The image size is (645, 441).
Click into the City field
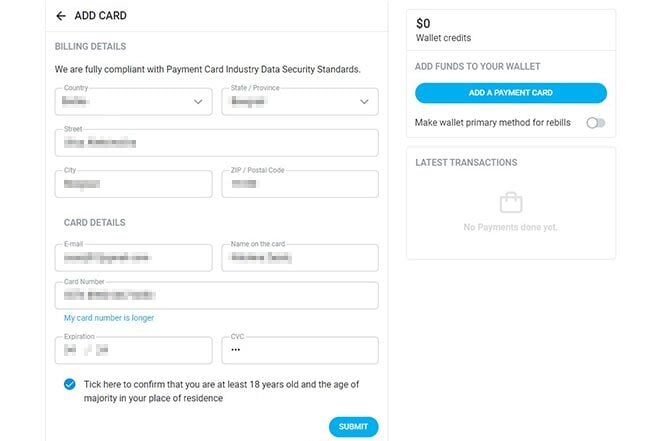[x=134, y=184]
